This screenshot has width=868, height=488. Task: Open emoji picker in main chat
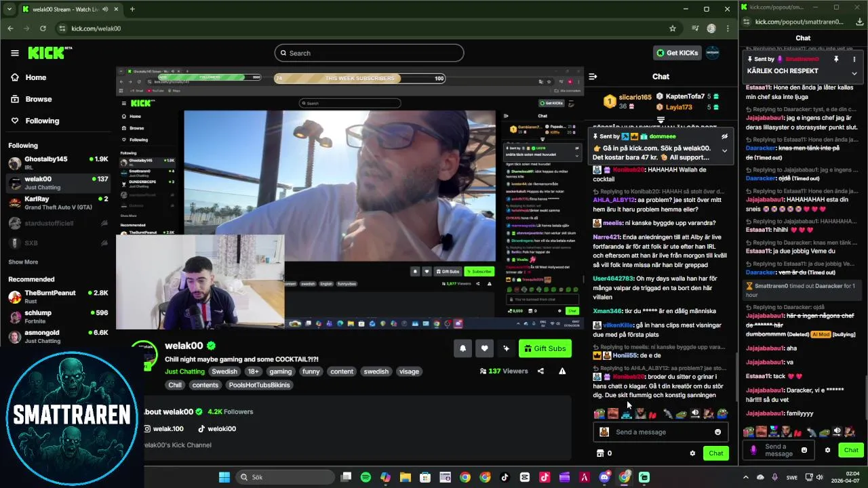tap(717, 432)
